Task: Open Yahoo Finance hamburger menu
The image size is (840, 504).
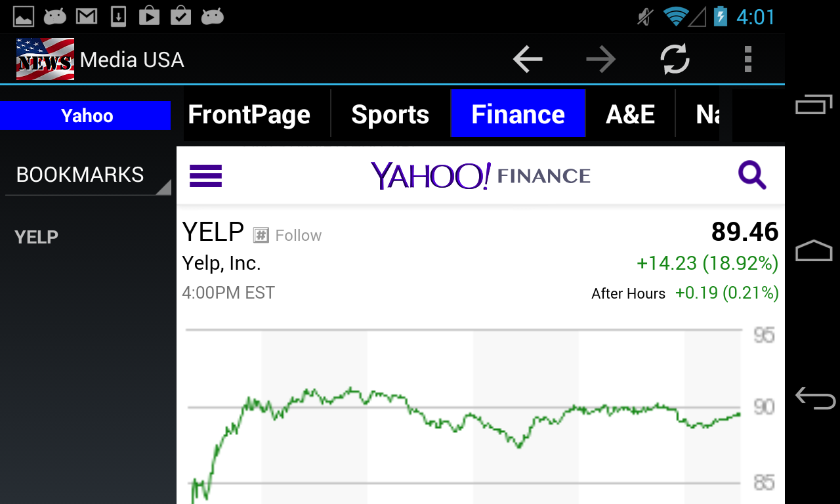Action: 205,176
